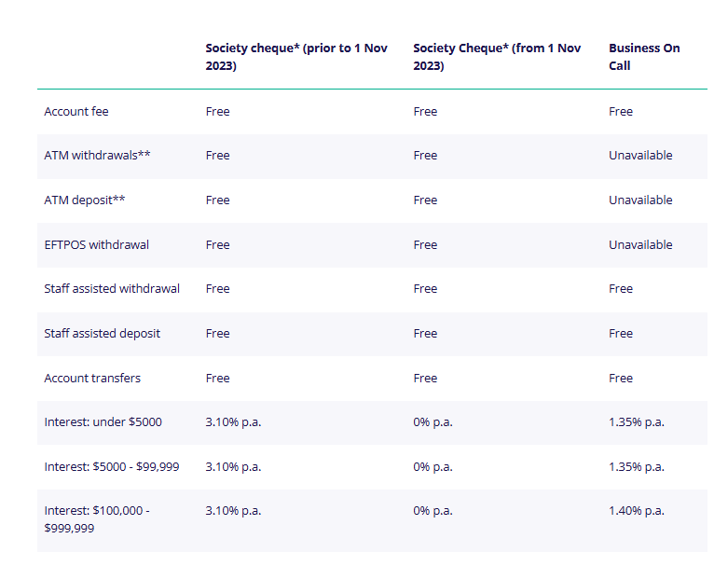Image resolution: width=728 pixels, height=566 pixels.
Task: Click "Unavailable" in the EFTPOS withdrawal row
Action: tap(640, 245)
